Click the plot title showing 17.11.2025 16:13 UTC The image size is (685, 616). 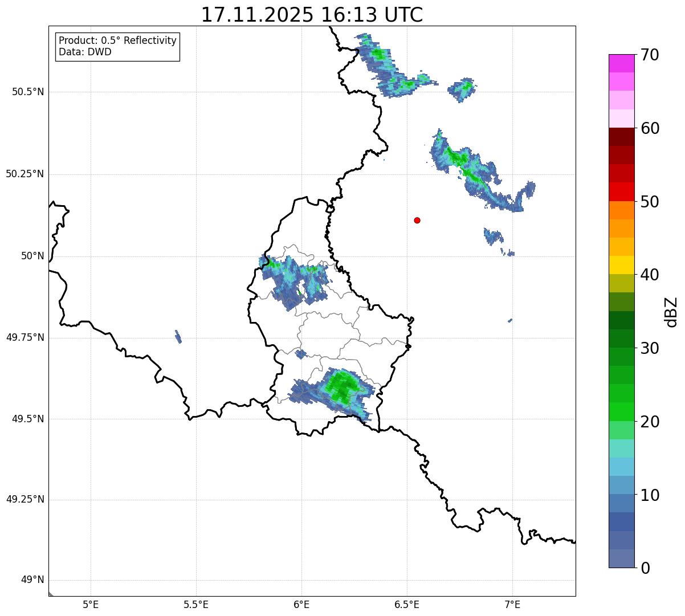312,15
